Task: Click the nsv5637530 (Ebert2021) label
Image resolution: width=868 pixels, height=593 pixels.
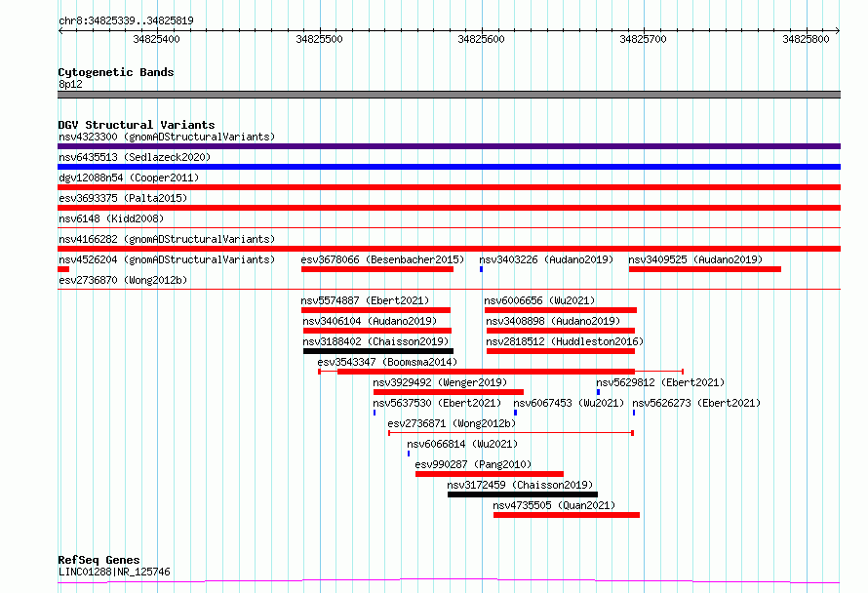Action: pos(437,403)
